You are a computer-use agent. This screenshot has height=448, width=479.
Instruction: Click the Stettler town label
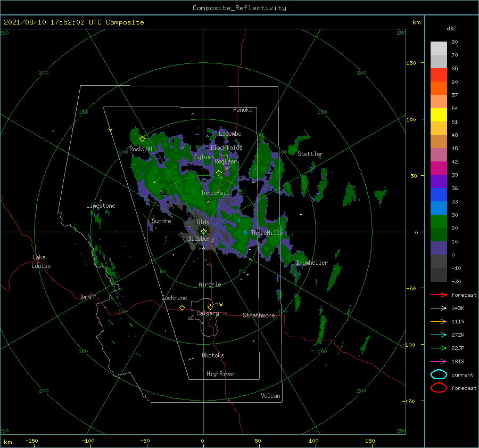pos(310,154)
